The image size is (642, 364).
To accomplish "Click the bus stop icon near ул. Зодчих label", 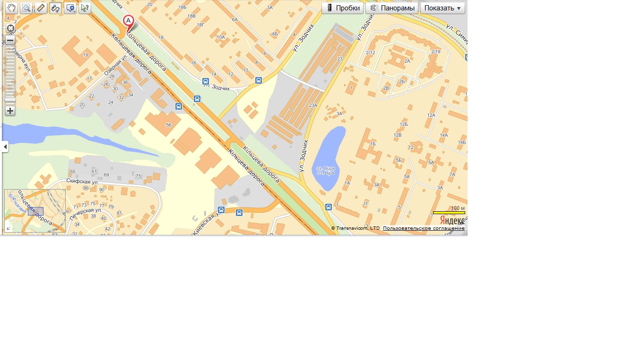I will [x=206, y=81].
